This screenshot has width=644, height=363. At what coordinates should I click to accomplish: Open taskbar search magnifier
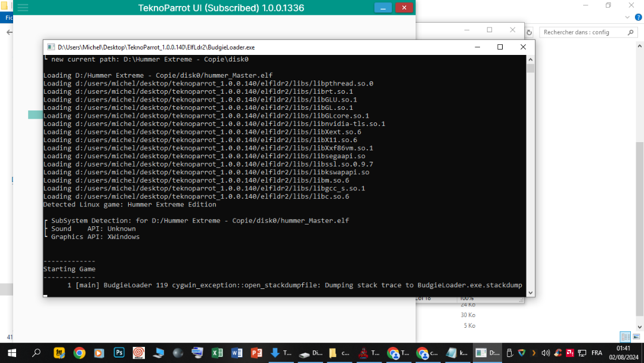point(36,353)
